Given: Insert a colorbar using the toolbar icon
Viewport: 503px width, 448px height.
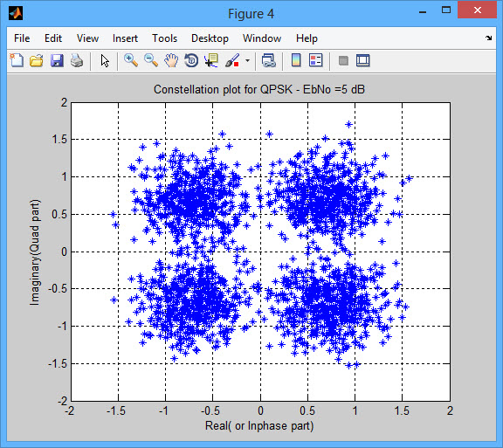Looking at the screenshot, I should pos(296,60).
